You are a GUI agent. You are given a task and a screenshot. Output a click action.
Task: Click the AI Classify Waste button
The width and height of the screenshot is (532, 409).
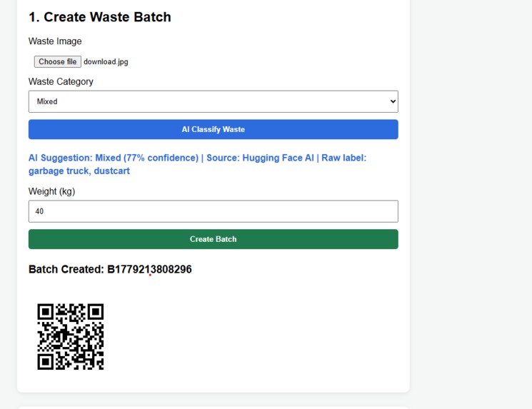[x=213, y=129]
